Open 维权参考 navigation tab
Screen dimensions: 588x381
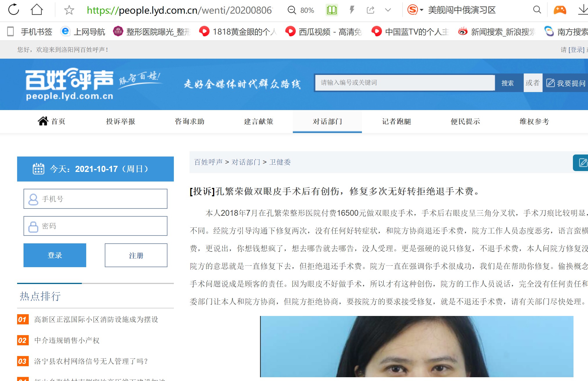tap(534, 121)
